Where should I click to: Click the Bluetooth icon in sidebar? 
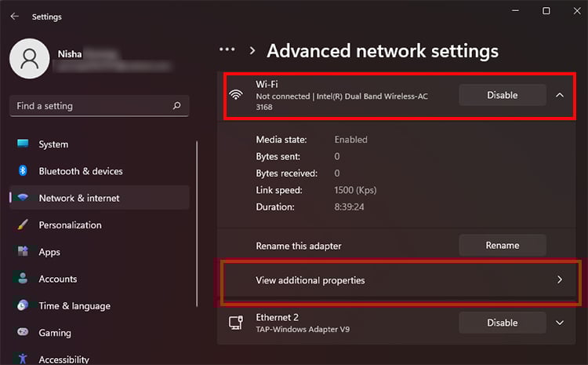coord(23,171)
